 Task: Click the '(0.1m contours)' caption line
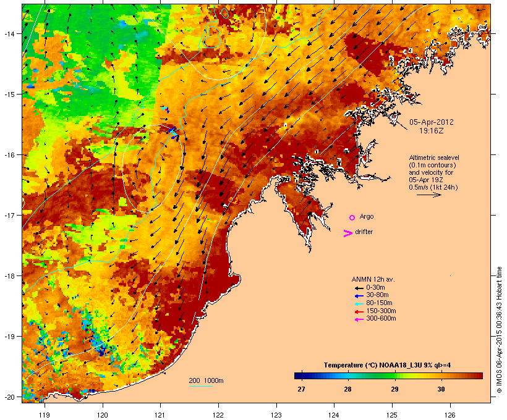point(432,165)
